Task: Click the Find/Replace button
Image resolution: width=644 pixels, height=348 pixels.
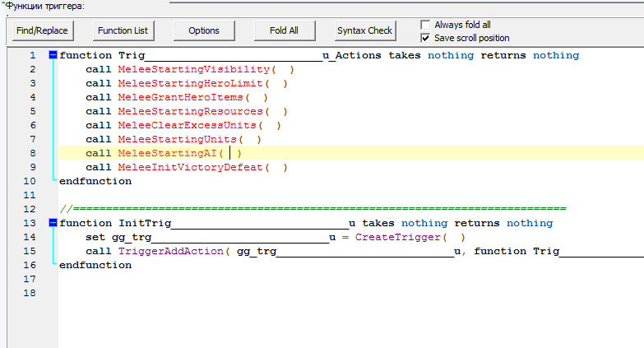Action: click(42, 30)
